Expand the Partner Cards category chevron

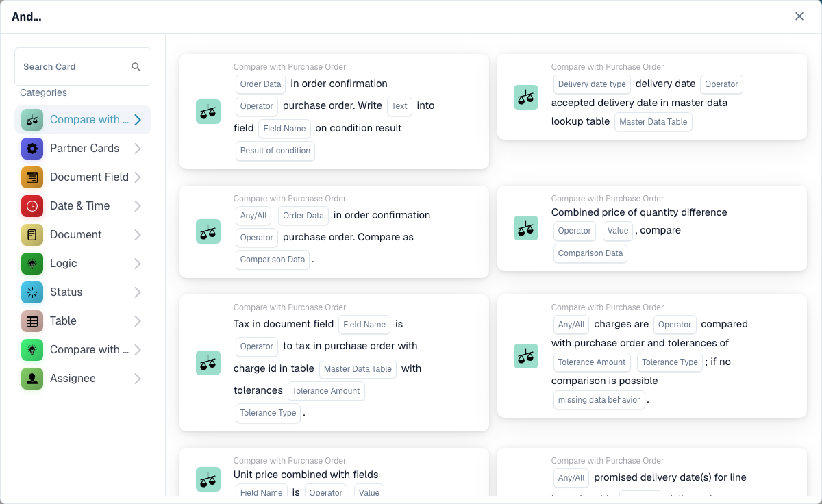click(138, 149)
